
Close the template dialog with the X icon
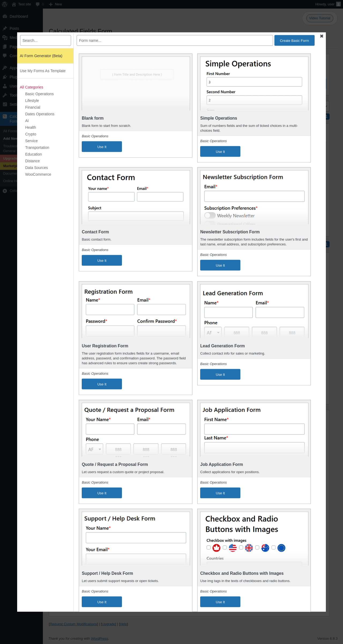pyautogui.click(x=322, y=36)
